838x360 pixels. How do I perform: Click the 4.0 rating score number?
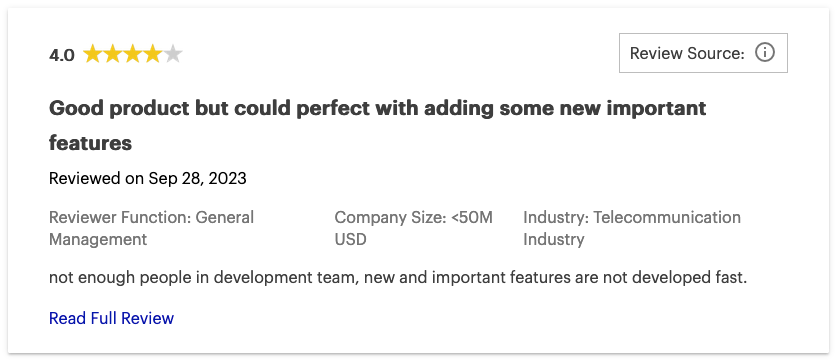[x=62, y=55]
